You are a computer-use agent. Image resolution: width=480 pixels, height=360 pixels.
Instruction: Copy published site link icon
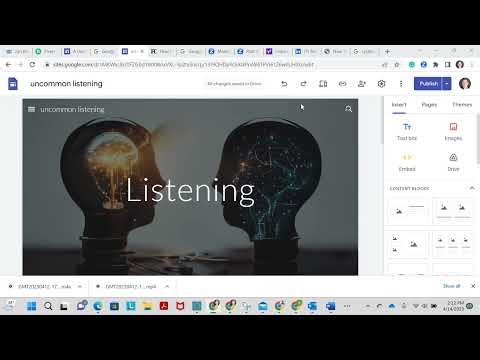[342, 84]
